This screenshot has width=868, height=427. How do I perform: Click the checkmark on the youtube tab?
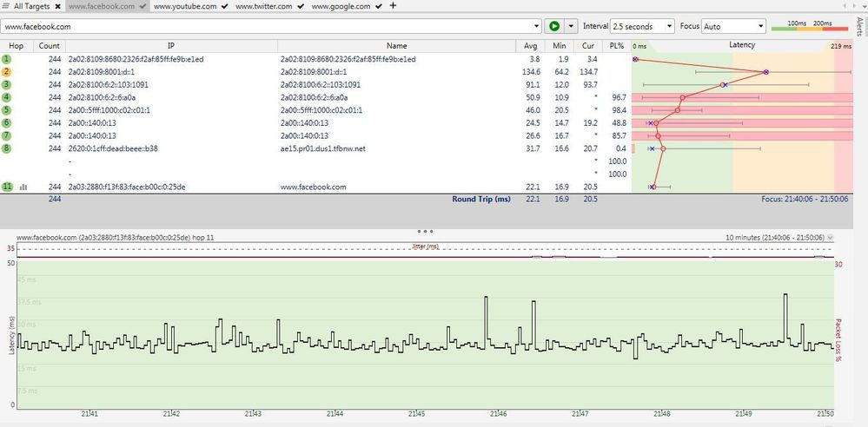click(225, 7)
